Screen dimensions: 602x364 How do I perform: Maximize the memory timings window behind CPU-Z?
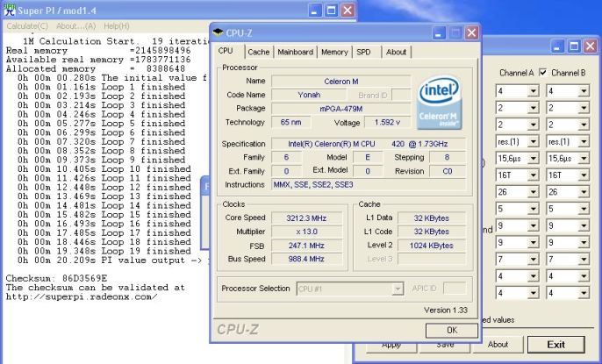pyautogui.click(x=574, y=46)
